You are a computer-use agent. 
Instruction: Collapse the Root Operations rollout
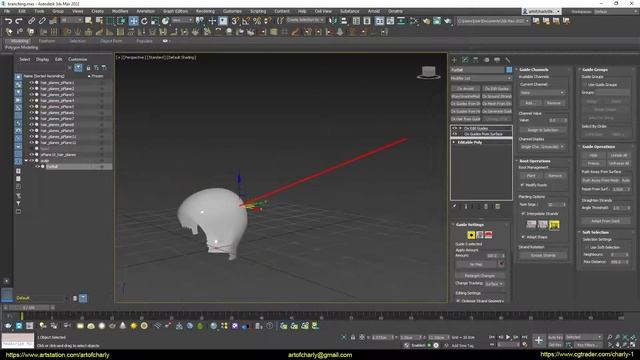click(534, 161)
